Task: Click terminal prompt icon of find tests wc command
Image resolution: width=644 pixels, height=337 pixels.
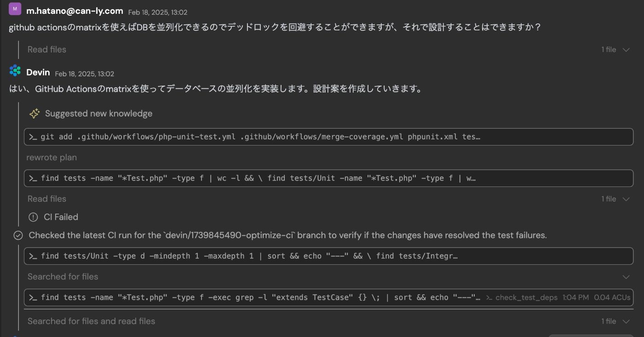Action: point(33,178)
